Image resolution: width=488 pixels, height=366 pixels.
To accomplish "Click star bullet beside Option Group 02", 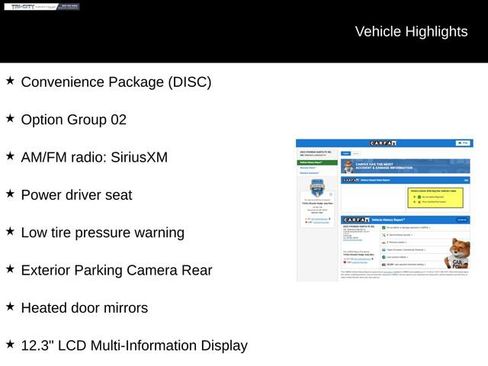I will coord(10,118).
